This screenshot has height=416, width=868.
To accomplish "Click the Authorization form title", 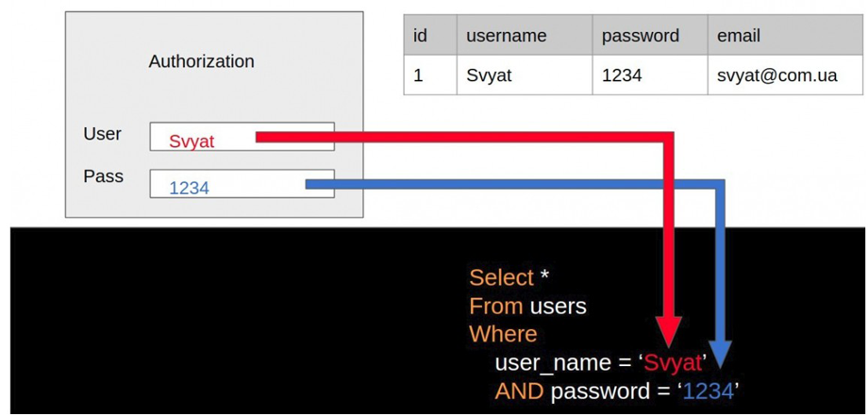I will 202,61.
